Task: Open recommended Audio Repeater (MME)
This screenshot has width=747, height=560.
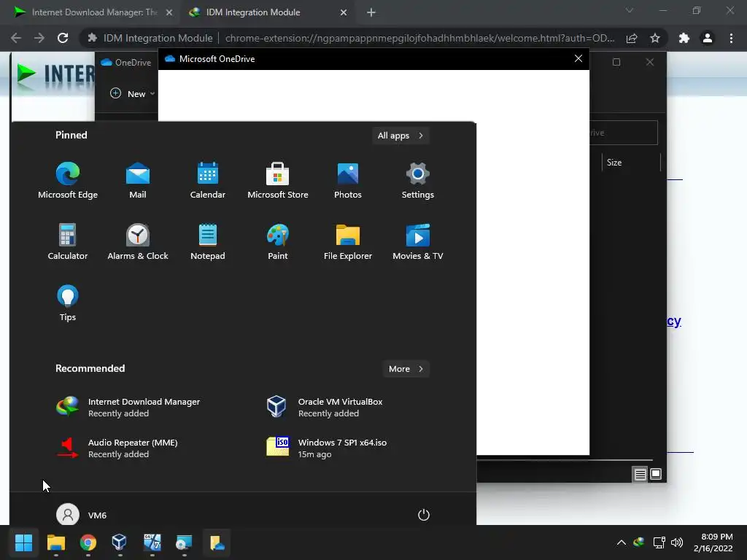Action: tap(117, 448)
